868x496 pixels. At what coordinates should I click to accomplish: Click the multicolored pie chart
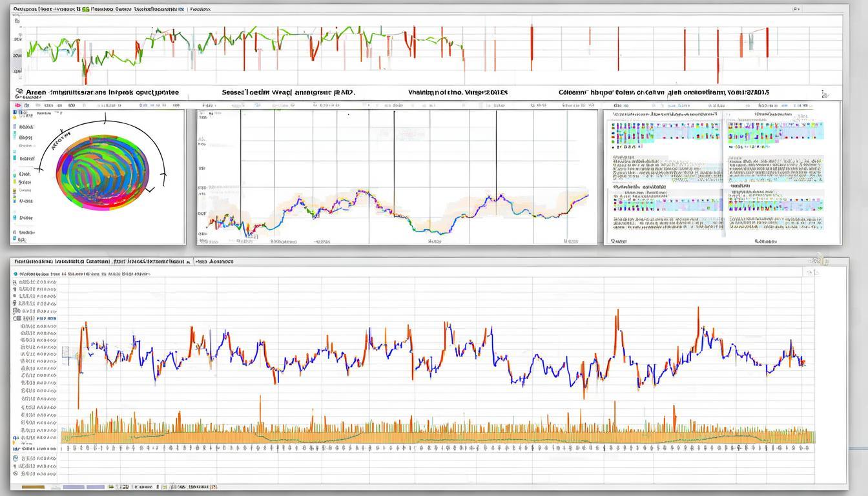(102, 170)
